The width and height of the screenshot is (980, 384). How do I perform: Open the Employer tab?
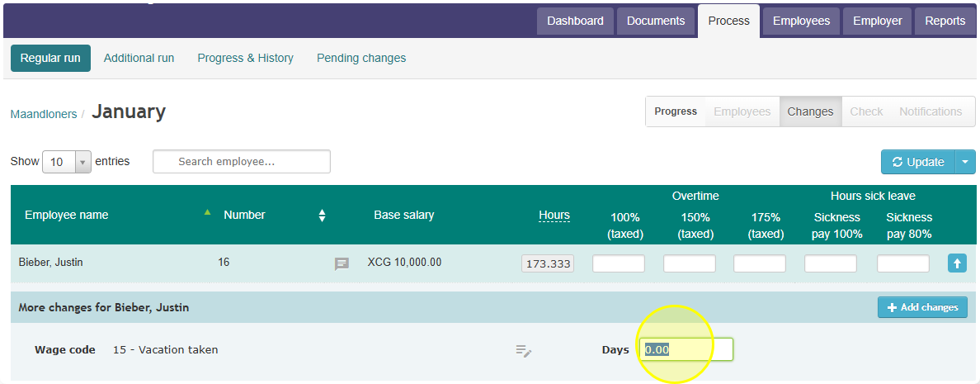pos(878,21)
